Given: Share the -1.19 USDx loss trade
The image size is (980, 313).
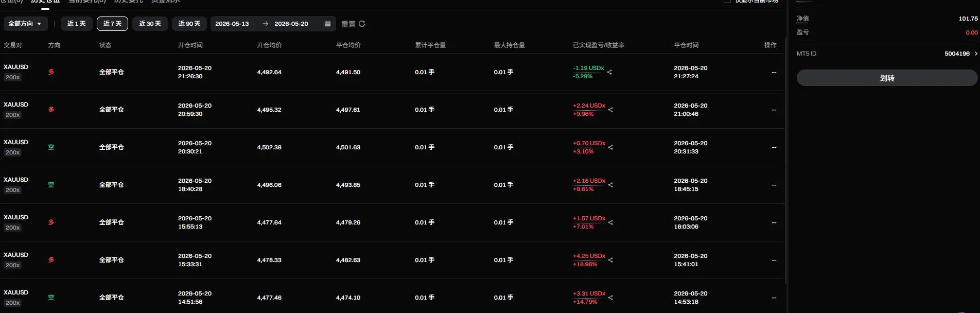Looking at the screenshot, I should (x=609, y=72).
